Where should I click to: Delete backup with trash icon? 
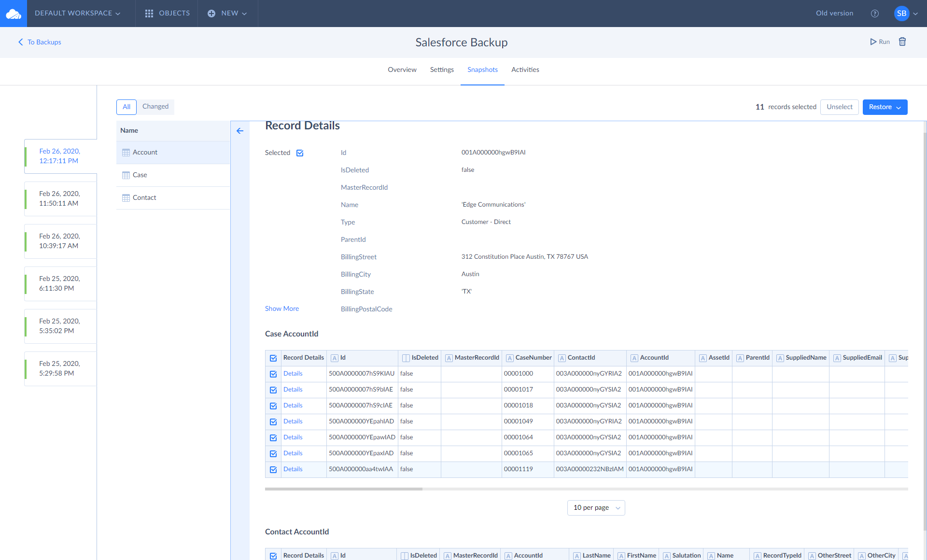tap(902, 42)
